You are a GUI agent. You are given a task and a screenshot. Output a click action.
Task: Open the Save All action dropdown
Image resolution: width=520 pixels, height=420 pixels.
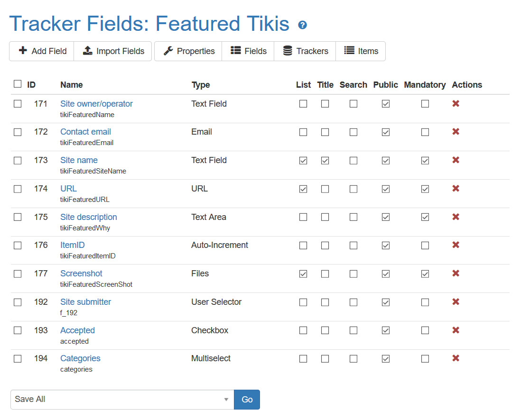122,400
